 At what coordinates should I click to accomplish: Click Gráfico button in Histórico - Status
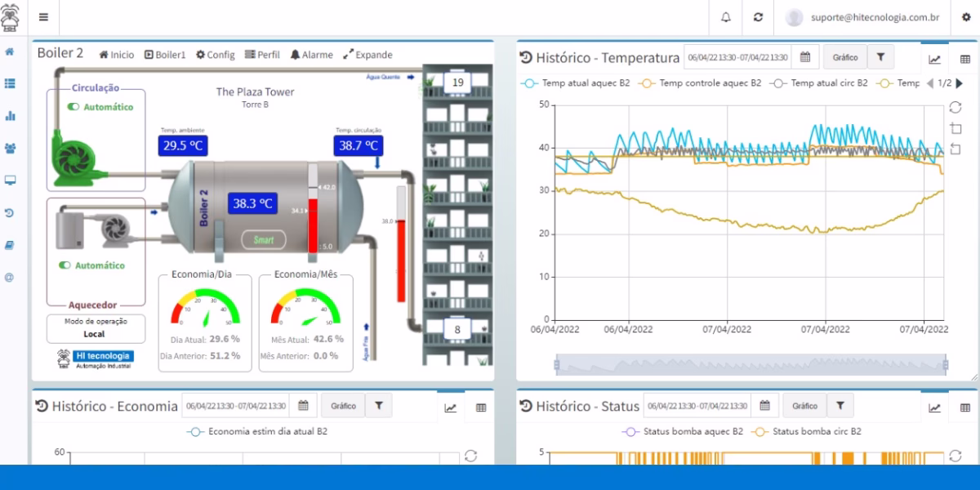pyautogui.click(x=804, y=406)
